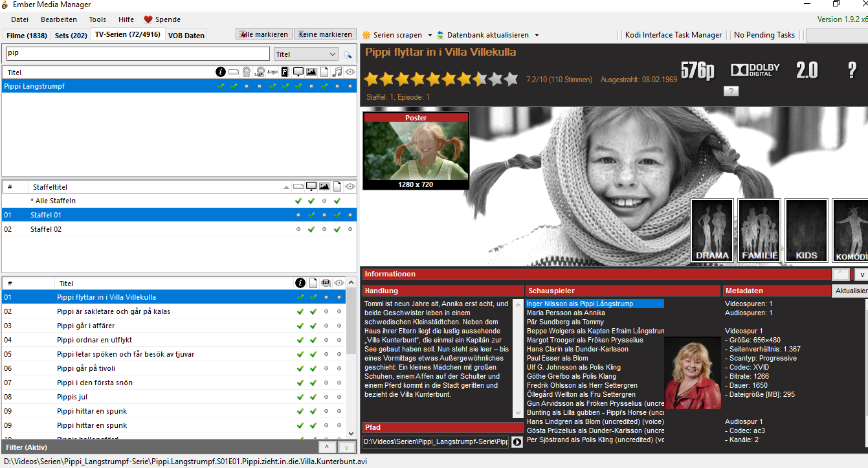This screenshot has width=868, height=468.
Task: Click the Aktualisieren button in Metadaten
Action: (850, 291)
